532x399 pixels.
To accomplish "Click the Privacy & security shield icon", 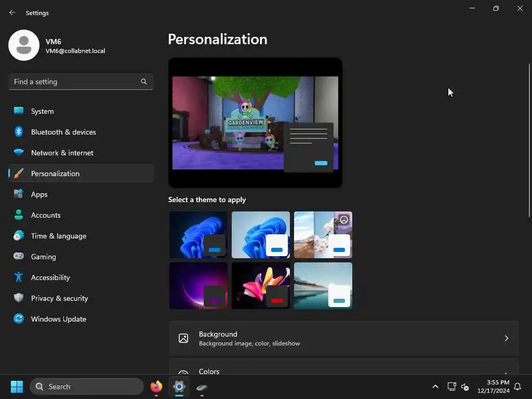I will click(x=19, y=298).
